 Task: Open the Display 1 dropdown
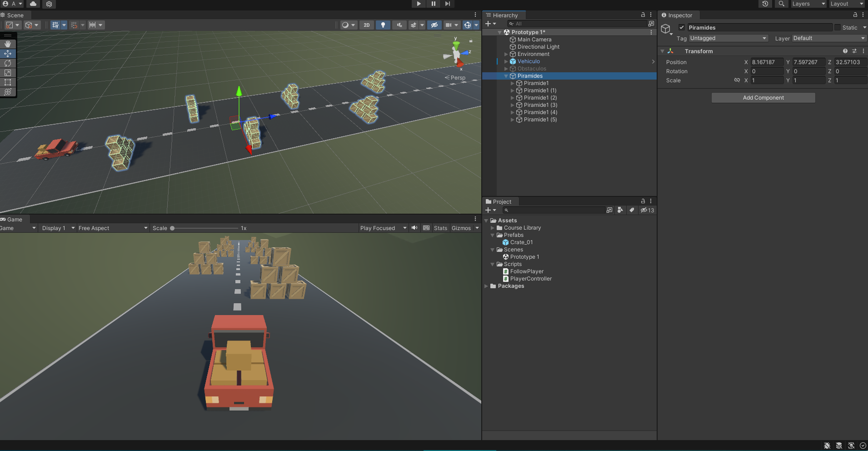[57, 228]
